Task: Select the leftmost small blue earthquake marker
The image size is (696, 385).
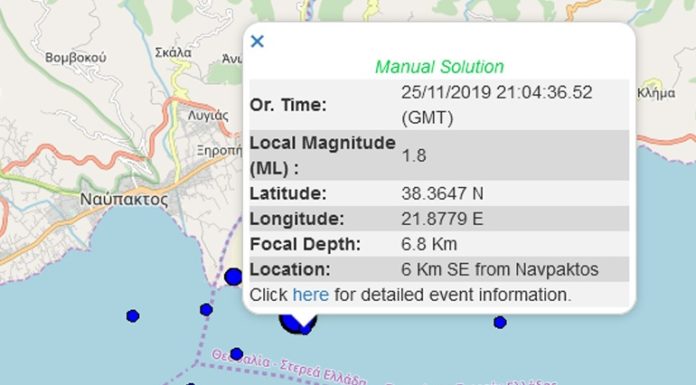Action: (133, 316)
